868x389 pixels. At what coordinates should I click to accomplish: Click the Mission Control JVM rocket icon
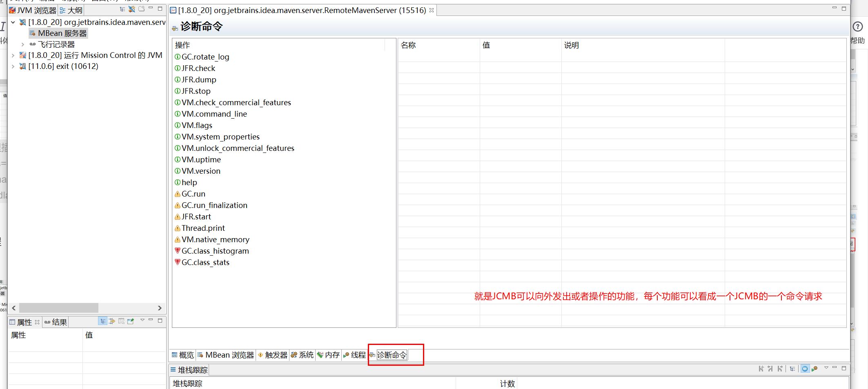(x=23, y=55)
